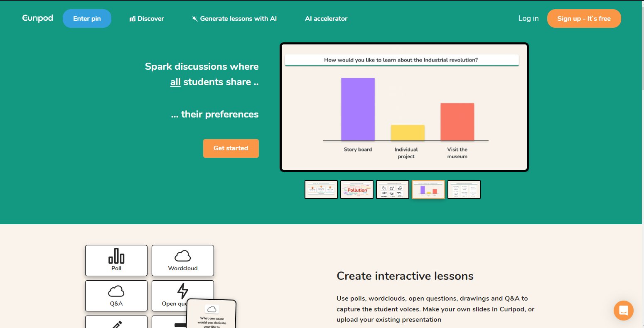Choose the Q&A cloud icon
644x328 pixels.
coord(116,291)
